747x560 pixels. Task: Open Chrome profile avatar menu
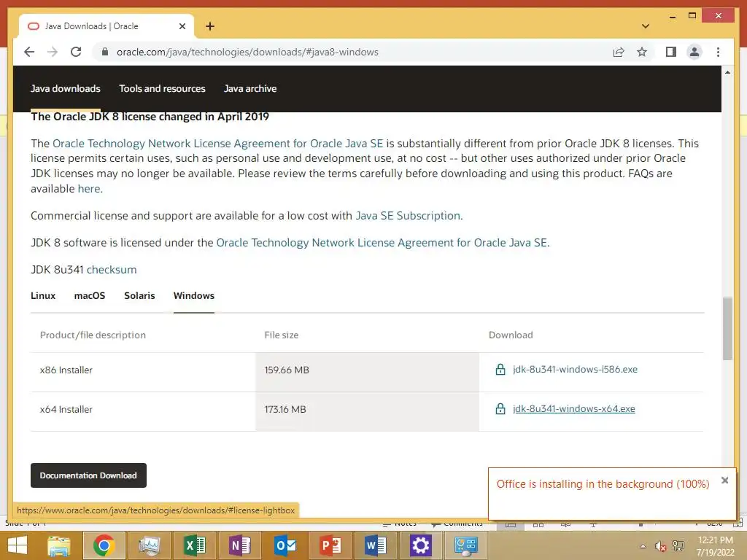tap(694, 52)
